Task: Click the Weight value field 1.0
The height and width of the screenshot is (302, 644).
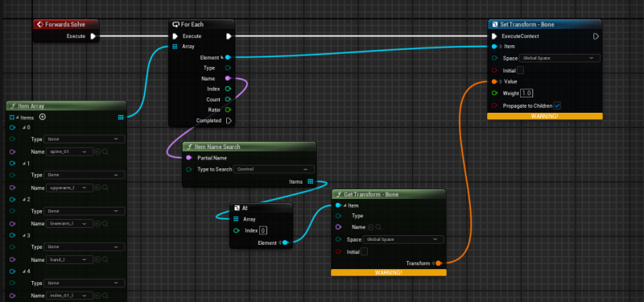Action: click(x=526, y=93)
